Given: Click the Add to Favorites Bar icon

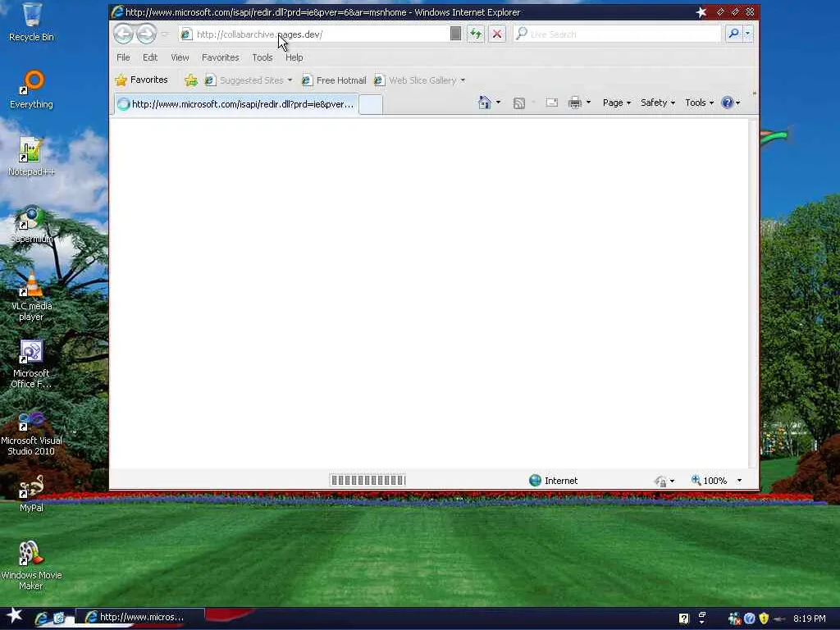Looking at the screenshot, I should coord(190,80).
